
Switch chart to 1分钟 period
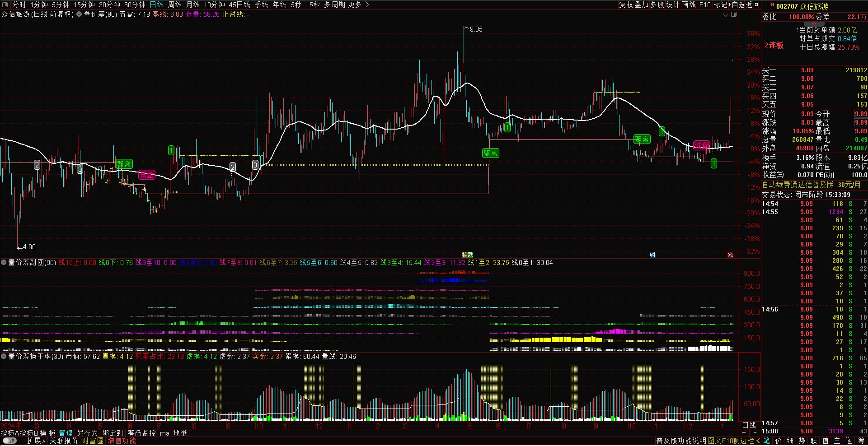click(39, 5)
